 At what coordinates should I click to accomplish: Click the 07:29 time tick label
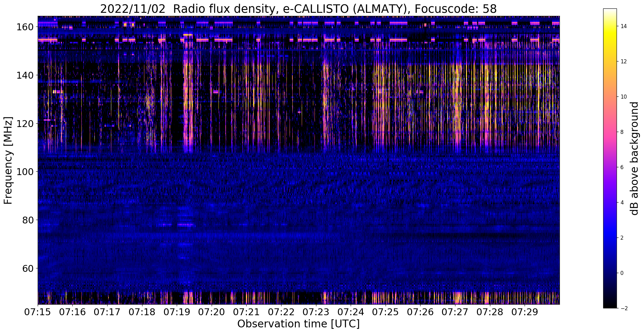tap(525, 312)
